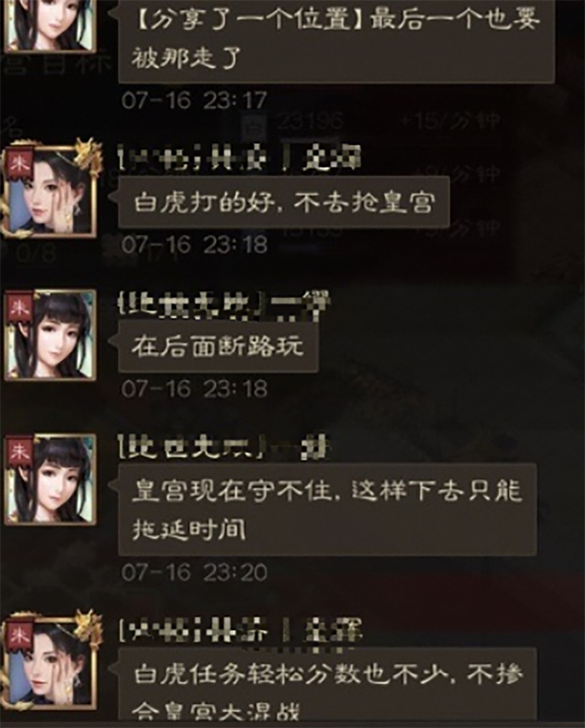The width and height of the screenshot is (585, 728).
Task: Tap the dragon-framed avatar beside 白虎任务轻松
Action: (50, 661)
